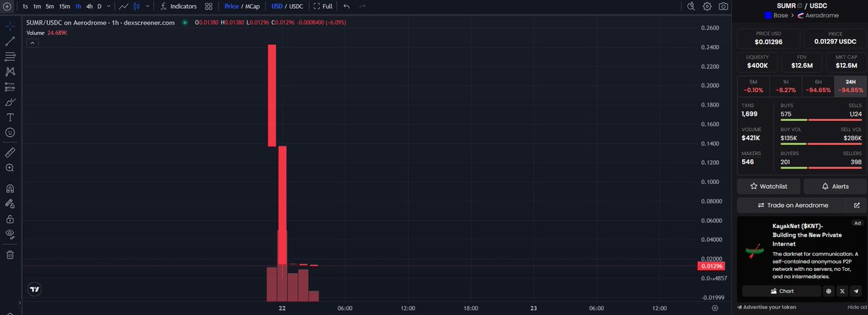Screen dimensions: 868x315
Task: Select the D daily timeframe
Action: tap(100, 7)
